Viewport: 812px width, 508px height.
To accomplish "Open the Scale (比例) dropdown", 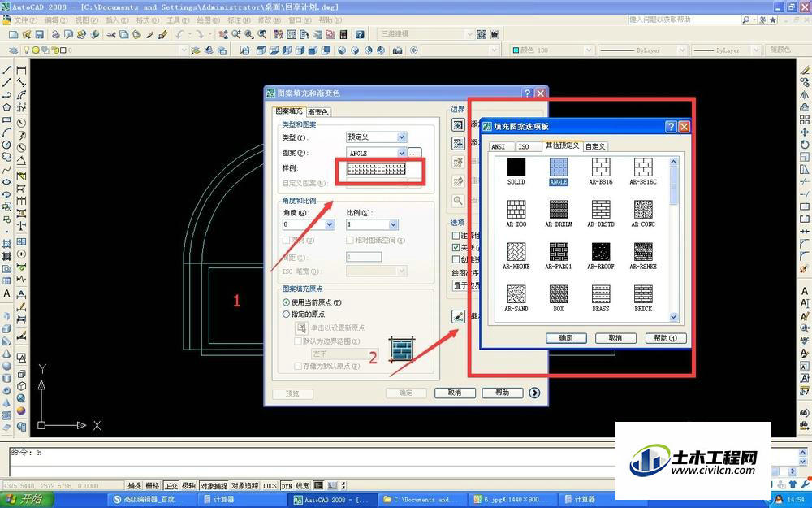I will [x=393, y=224].
